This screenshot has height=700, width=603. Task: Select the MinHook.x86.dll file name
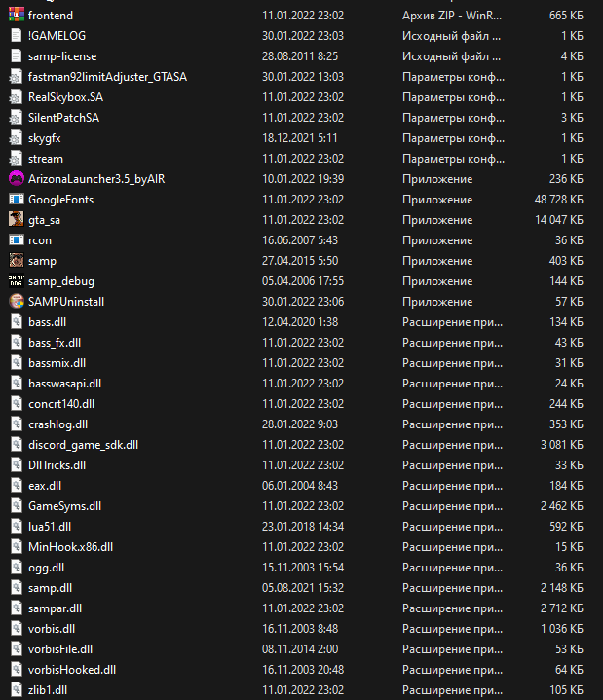coord(70,547)
